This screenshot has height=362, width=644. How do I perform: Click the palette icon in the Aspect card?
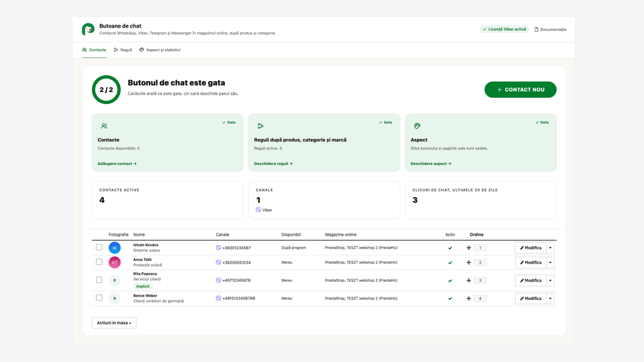417,126
